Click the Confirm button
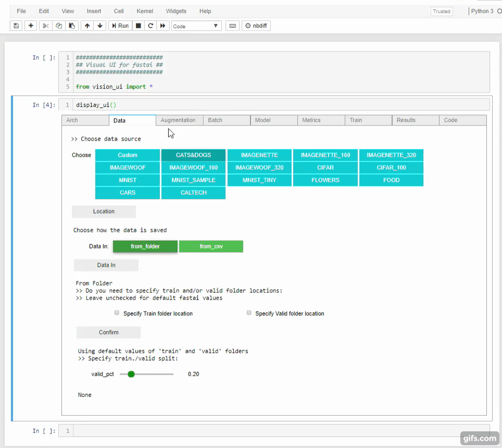 pyautogui.click(x=108, y=332)
